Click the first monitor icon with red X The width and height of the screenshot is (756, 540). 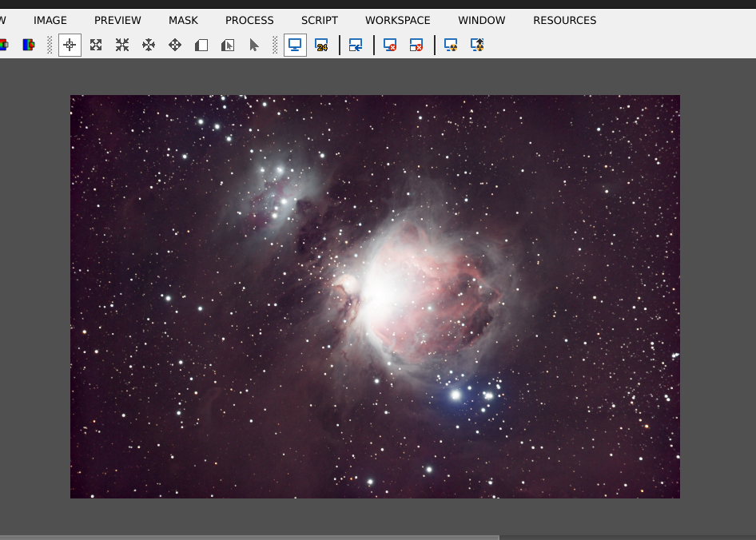pos(390,46)
